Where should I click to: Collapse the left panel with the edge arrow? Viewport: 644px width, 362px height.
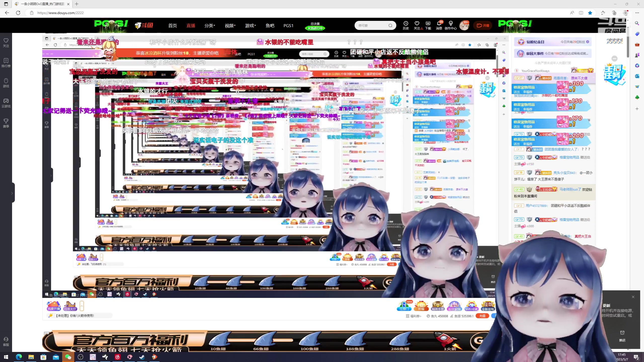(x=12, y=193)
